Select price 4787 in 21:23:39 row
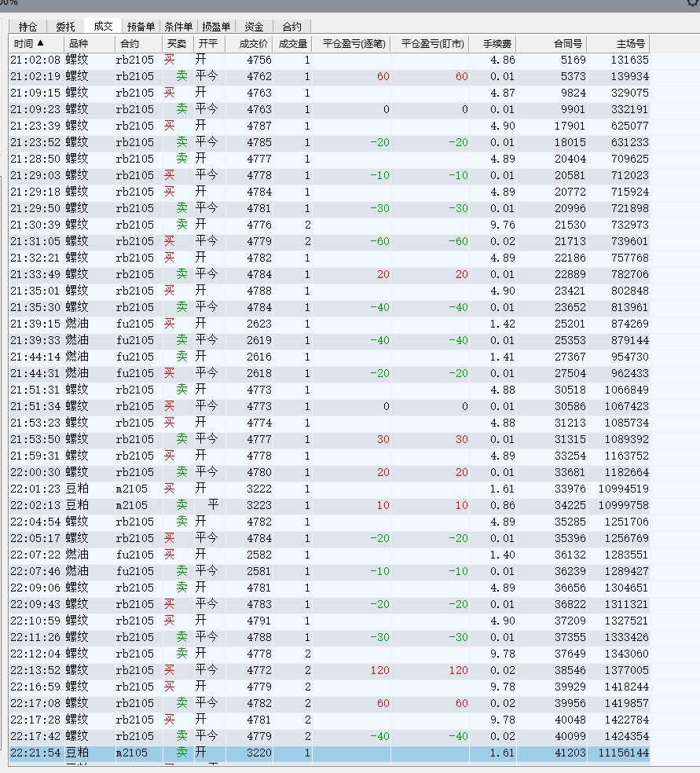 coord(259,126)
